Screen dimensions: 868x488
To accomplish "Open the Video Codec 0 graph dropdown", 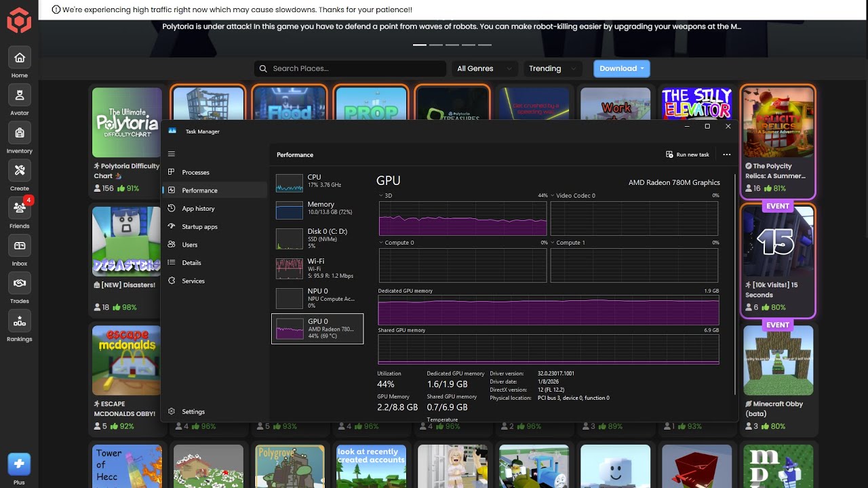I will coord(553,195).
